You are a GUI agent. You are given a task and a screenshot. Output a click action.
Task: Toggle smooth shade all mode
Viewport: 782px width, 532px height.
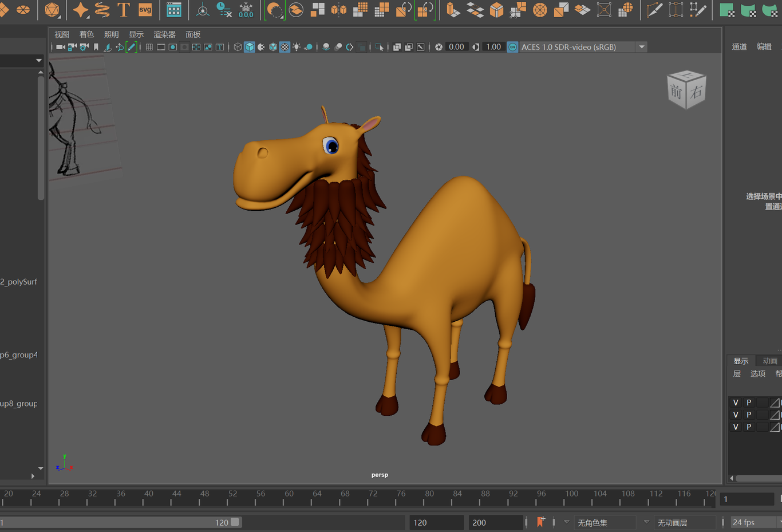pos(250,47)
